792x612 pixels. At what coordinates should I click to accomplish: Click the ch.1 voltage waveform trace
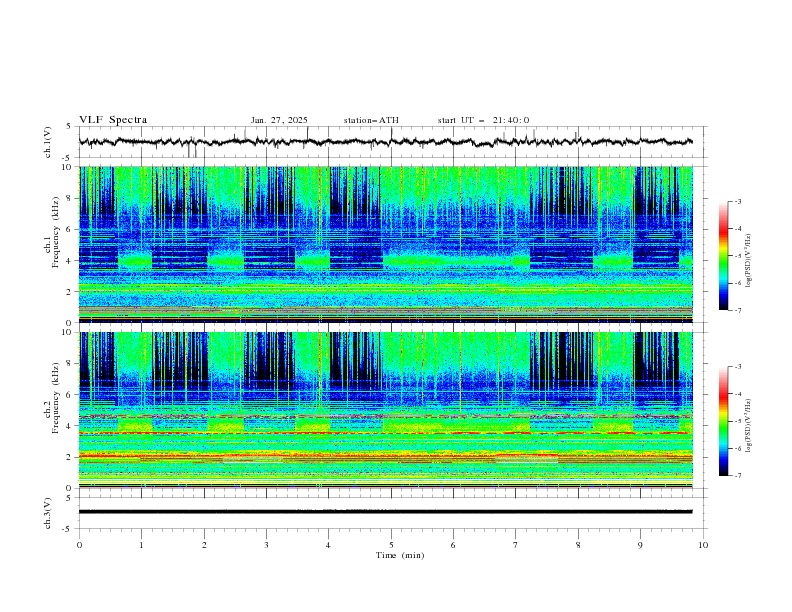point(385,142)
